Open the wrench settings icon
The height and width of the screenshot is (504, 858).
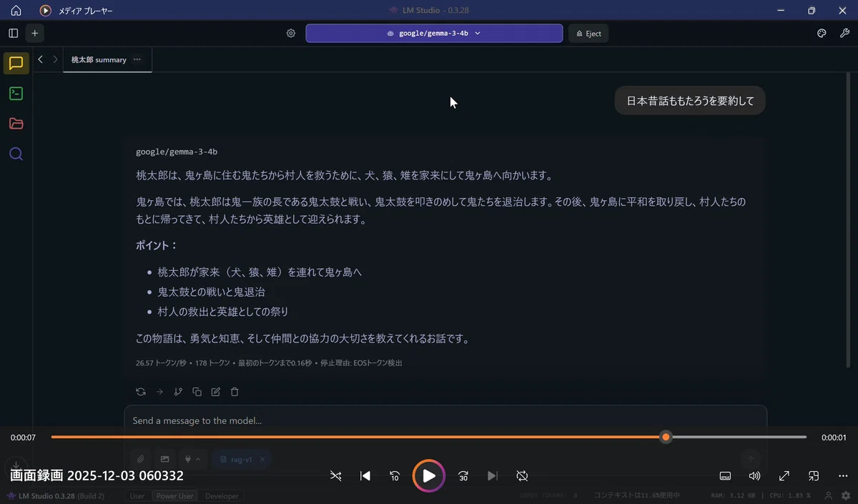(844, 33)
